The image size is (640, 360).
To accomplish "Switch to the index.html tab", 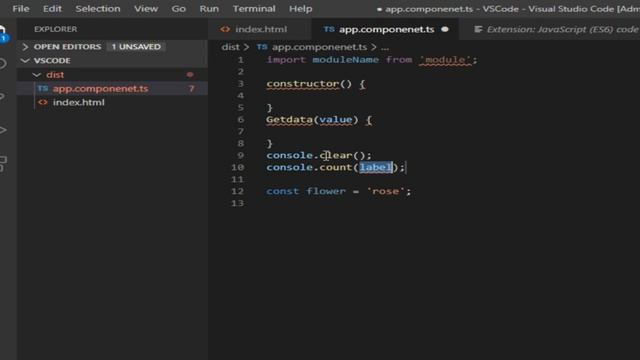I will (260, 29).
